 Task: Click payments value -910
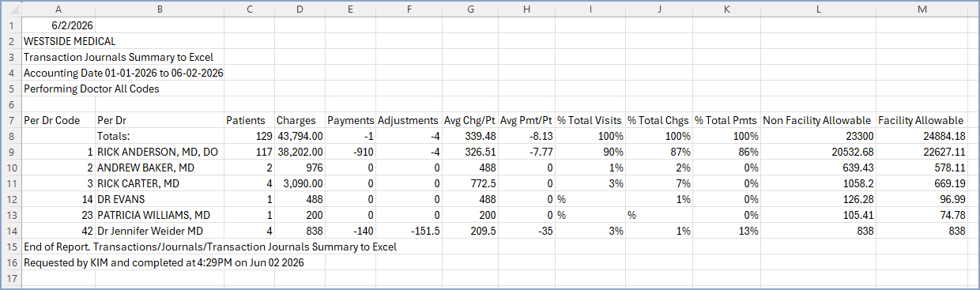350,152
